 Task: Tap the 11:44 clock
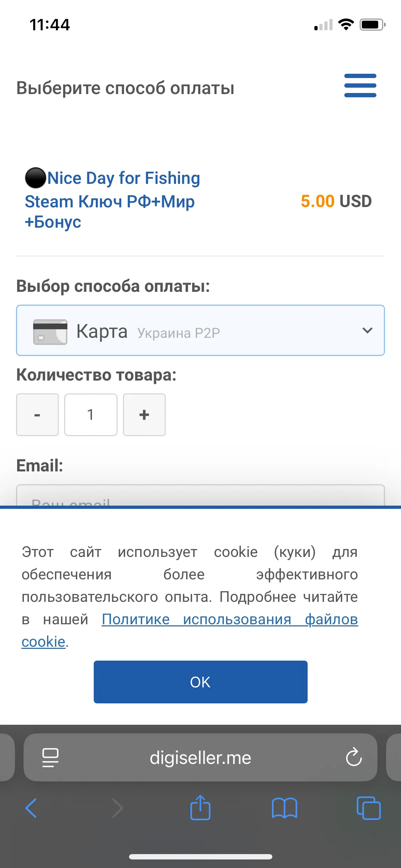(x=50, y=25)
